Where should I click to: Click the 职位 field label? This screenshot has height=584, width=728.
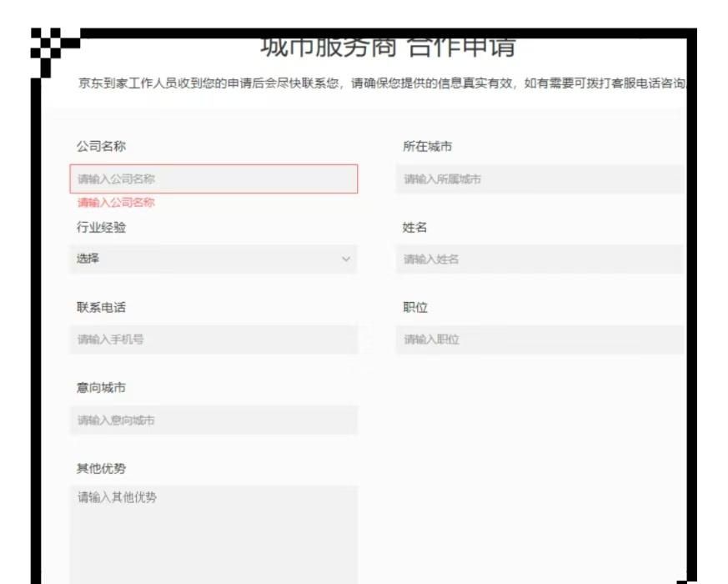coord(414,308)
